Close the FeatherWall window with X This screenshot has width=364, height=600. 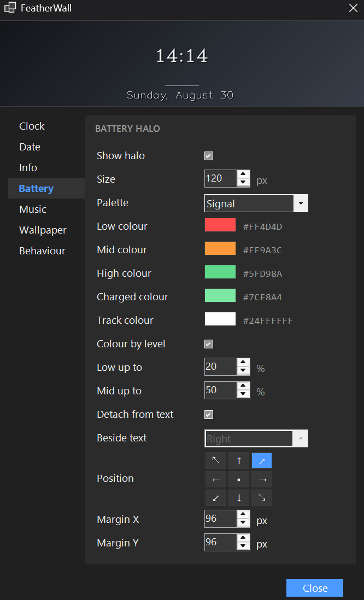pos(353,8)
